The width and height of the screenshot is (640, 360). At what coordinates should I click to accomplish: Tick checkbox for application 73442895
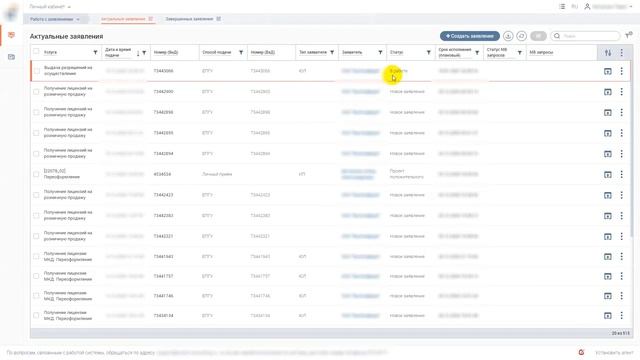click(x=36, y=133)
